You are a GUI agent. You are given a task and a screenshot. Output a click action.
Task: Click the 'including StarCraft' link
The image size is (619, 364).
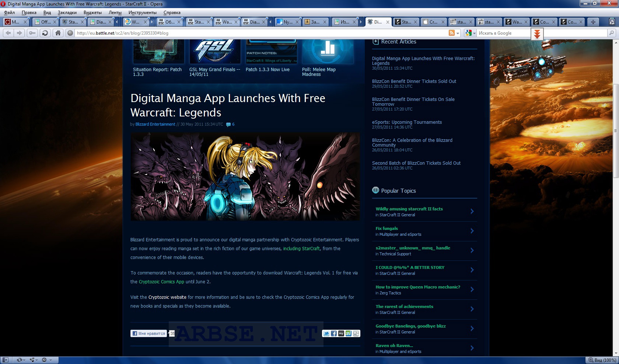(301, 249)
